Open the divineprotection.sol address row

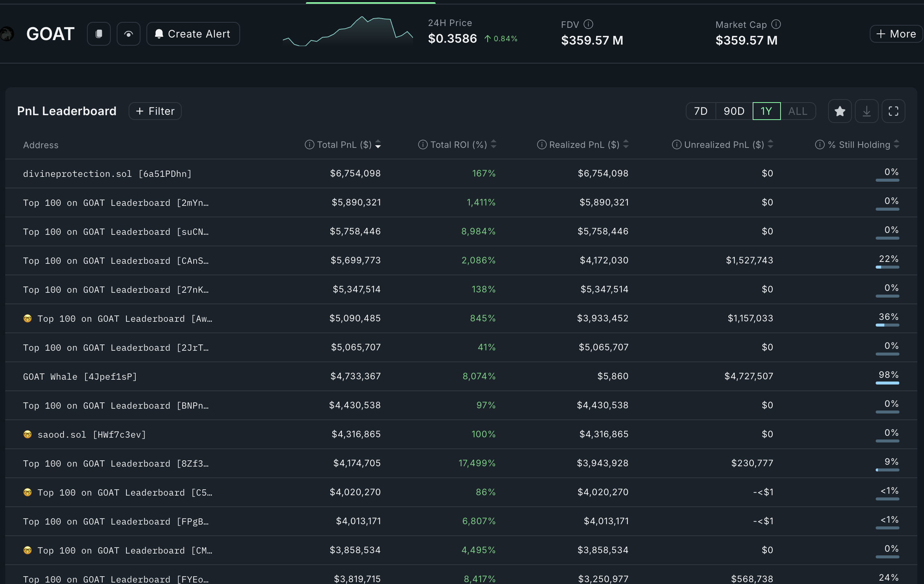tap(107, 174)
